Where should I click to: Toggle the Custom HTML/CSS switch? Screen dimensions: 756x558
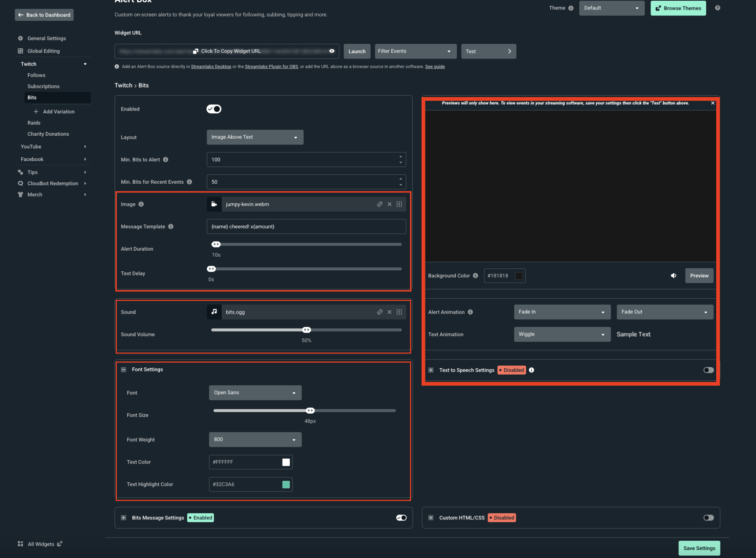[708, 518]
